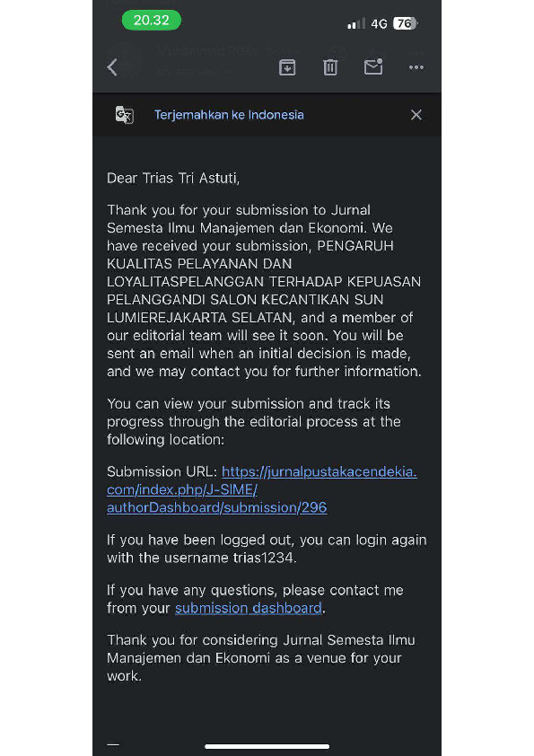
Task: Dismiss the translate banner with X
Action: tap(416, 115)
